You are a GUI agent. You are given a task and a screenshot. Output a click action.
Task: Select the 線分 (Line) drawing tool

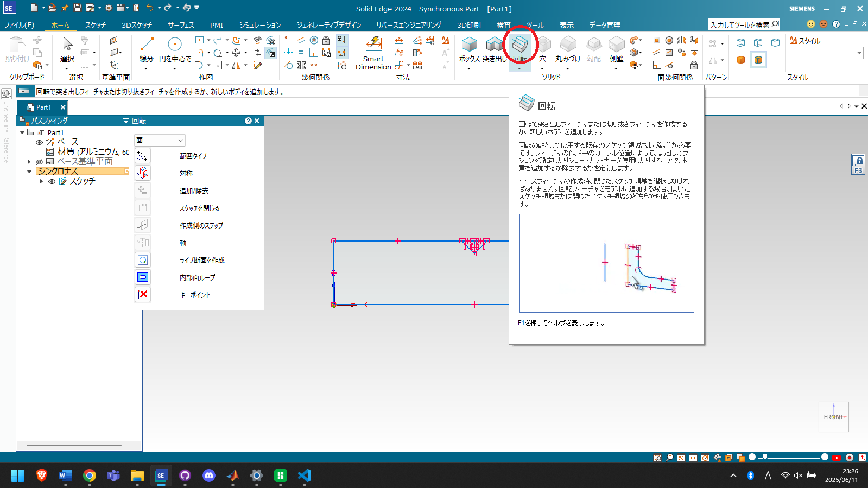(x=147, y=48)
